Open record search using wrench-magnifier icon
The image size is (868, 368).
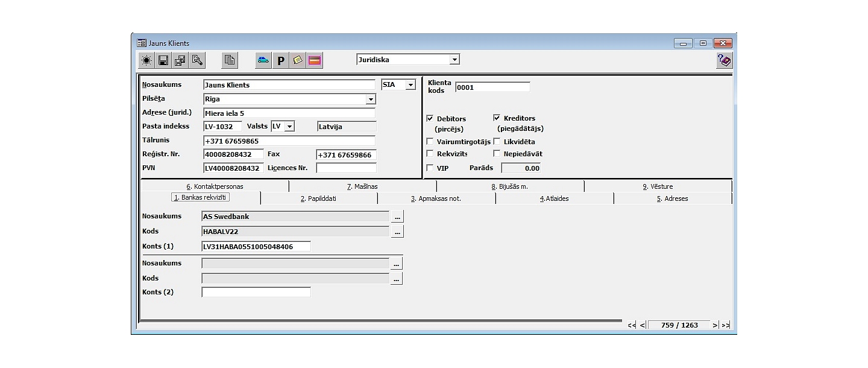pyautogui.click(x=196, y=60)
